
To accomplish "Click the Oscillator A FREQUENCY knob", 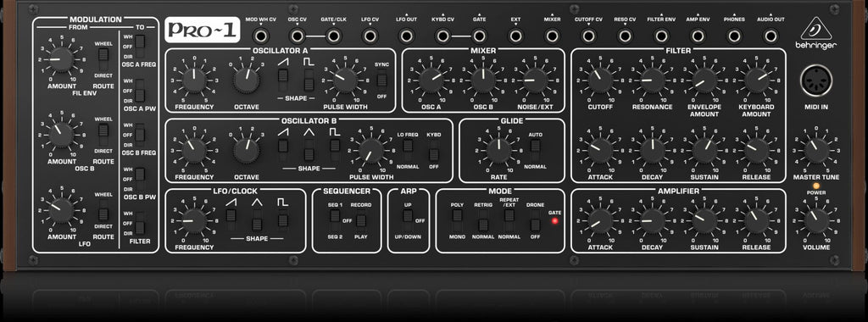I will (x=194, y=80).
